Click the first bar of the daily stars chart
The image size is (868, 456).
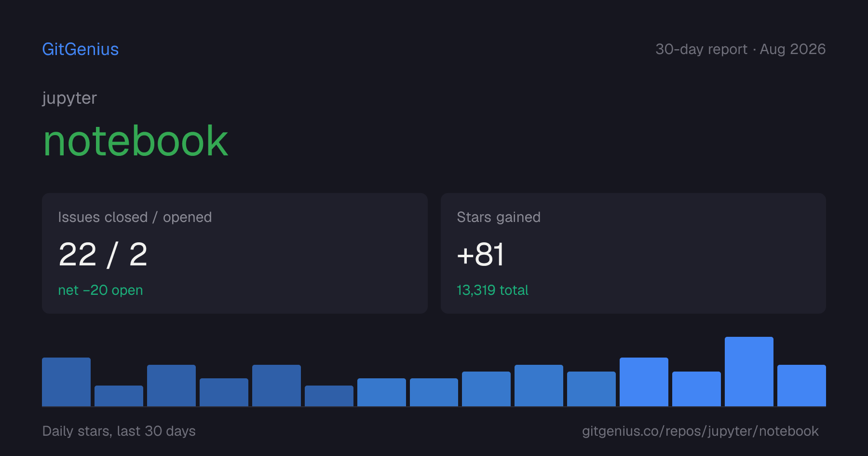(x=66, y=382)
